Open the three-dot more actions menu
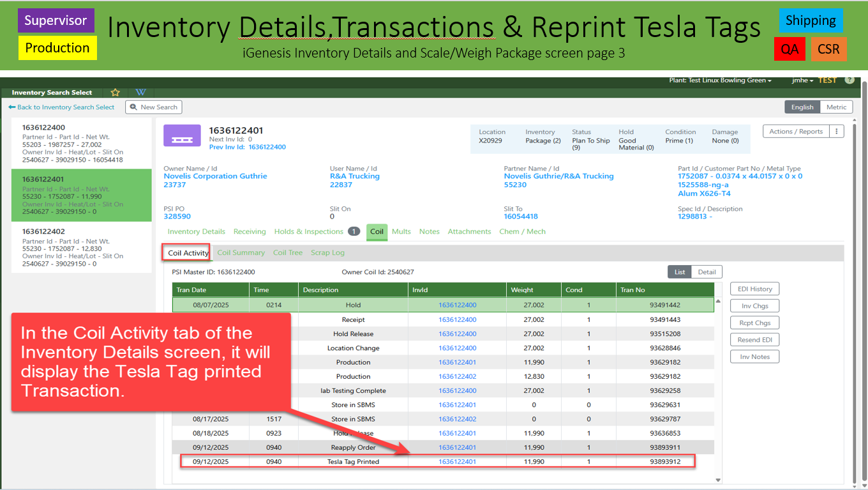This screenshot has width=868, height=490. [x=836, y=132]
